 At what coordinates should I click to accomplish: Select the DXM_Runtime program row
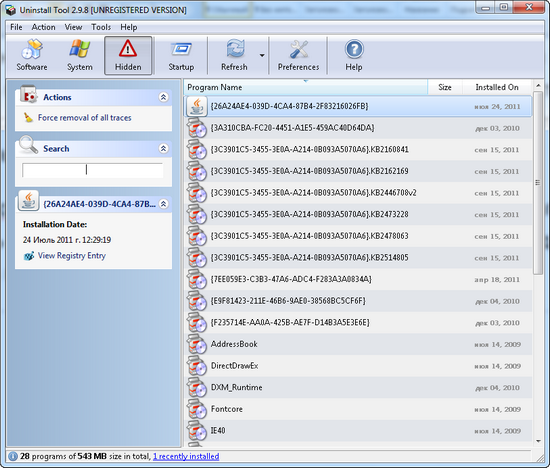coord(358,388)
